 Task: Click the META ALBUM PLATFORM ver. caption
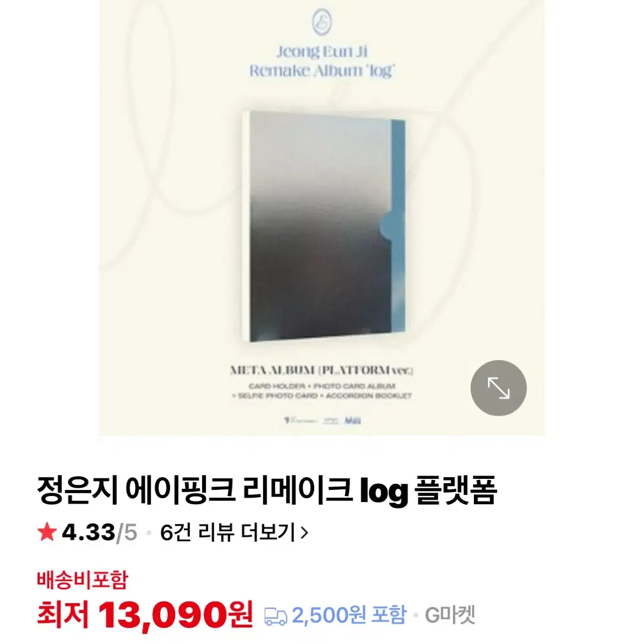tap(321, 371)
